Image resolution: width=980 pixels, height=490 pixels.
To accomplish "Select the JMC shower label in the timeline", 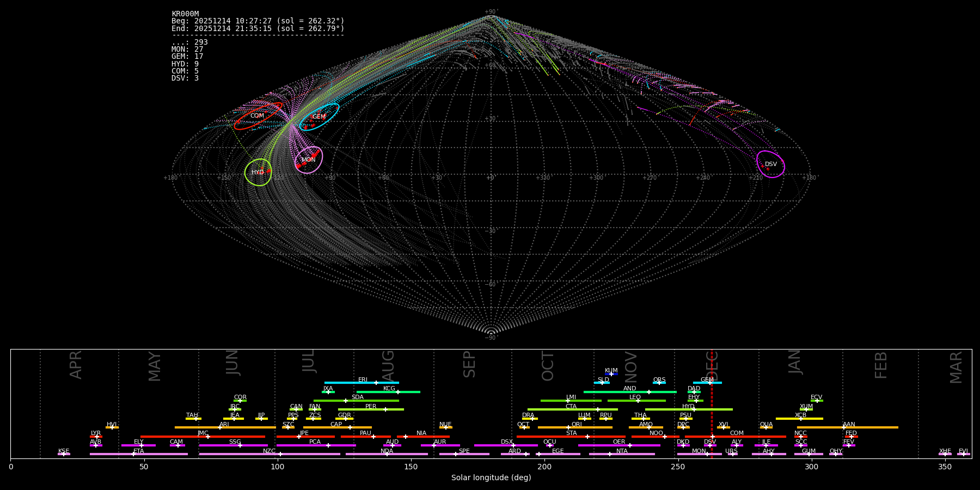I will click(203, 433).
